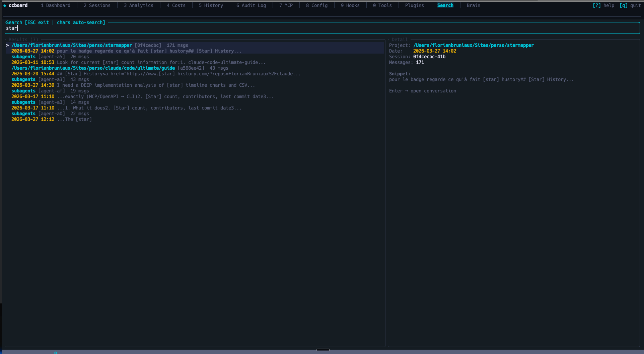Click the [?] help shortcut

(603, 6)
